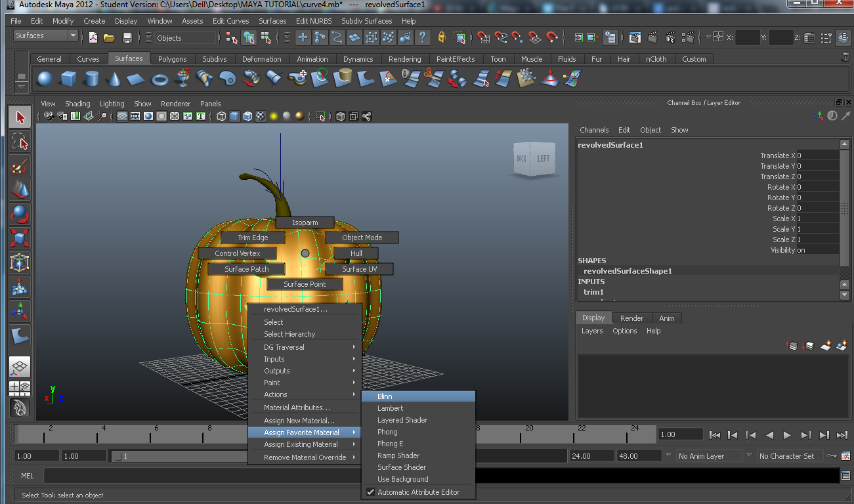Click Control Vertex marking menu button

(238, 253)
